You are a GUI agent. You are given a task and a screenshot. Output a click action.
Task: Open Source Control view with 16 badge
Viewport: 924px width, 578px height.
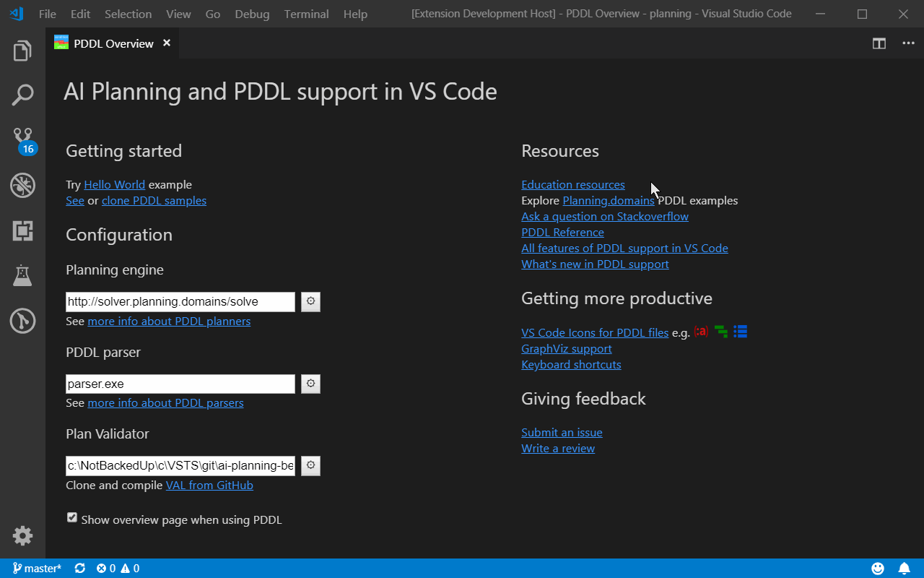(23, 140)
